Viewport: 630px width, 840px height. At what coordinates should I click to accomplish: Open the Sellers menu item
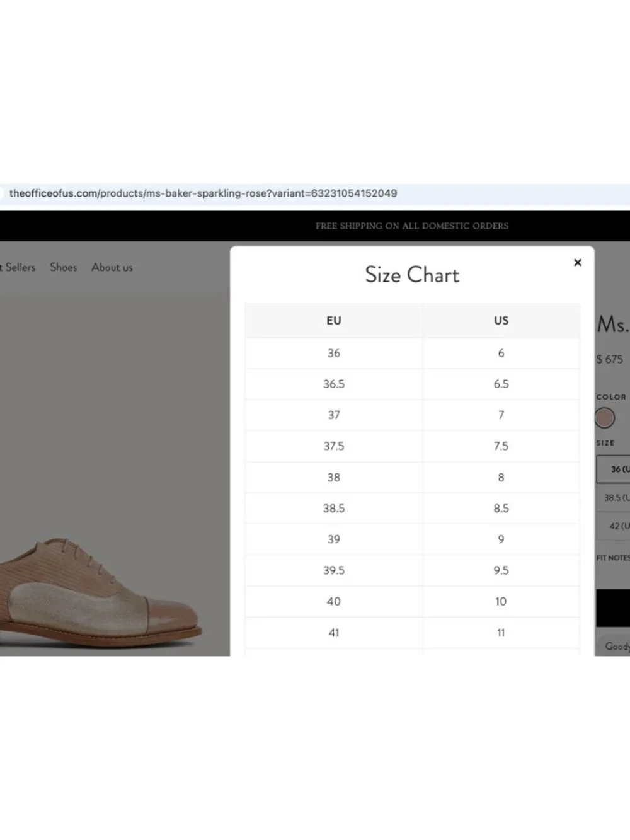pyautogui.click(x=19, y=267)
